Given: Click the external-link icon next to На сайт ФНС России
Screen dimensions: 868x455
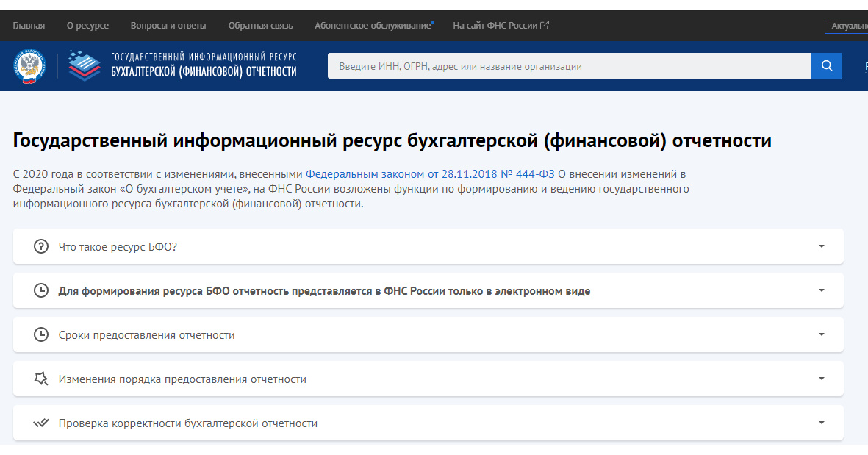Looking at the screenshot, I should [x=545, y=25].
